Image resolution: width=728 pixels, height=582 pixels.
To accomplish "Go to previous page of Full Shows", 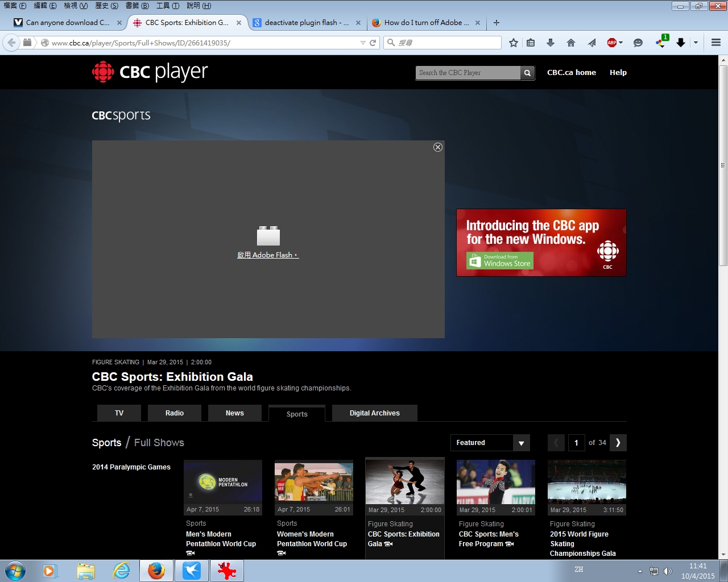I will point(556,443).
